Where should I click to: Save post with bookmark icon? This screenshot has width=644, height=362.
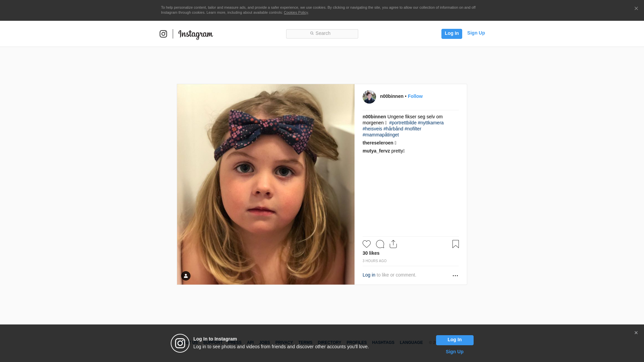click(x=455, y=244)
